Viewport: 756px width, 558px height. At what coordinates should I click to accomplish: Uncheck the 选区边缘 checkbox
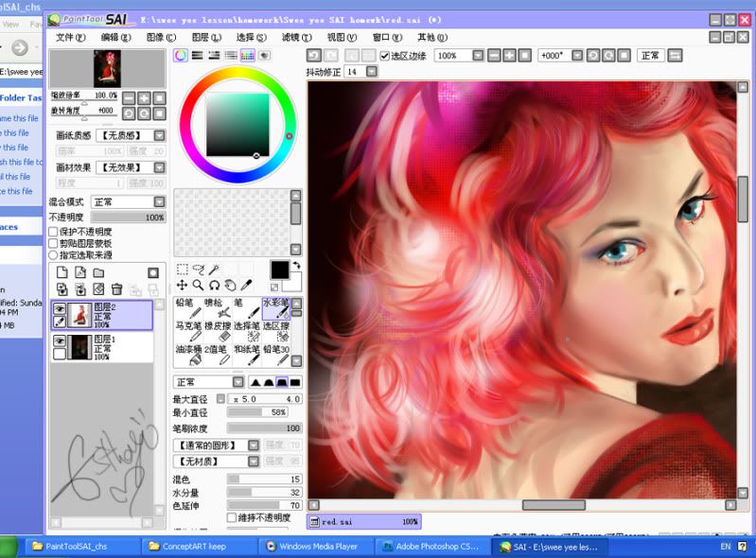tap(384, 56)
